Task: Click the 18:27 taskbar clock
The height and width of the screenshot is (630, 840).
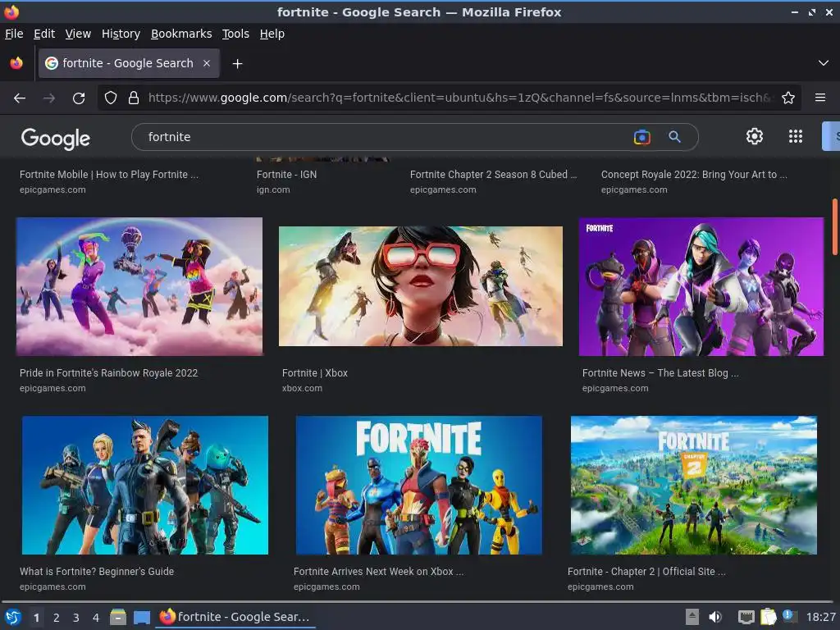Action: coord(820,617)
